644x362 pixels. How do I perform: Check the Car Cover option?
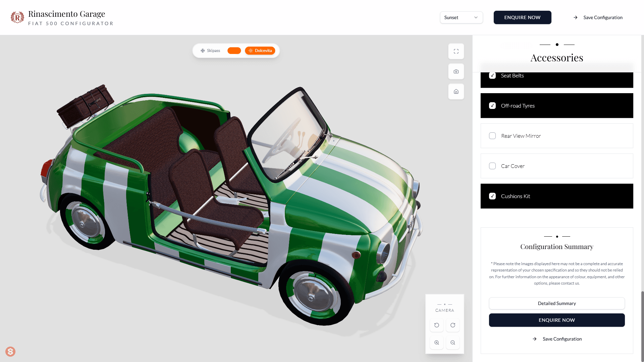492,166
